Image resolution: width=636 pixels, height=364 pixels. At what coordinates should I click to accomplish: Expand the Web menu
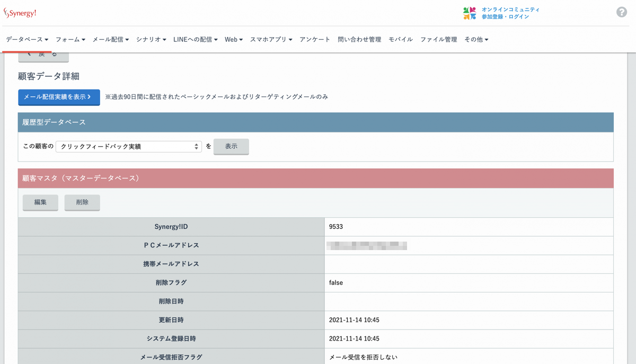tap(233, 39)
